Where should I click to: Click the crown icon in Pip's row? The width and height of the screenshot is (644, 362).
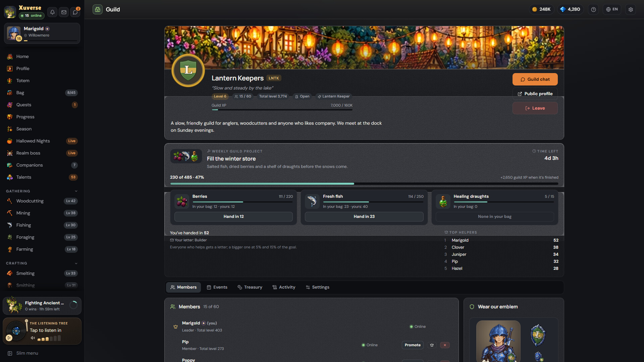[432, 345]
